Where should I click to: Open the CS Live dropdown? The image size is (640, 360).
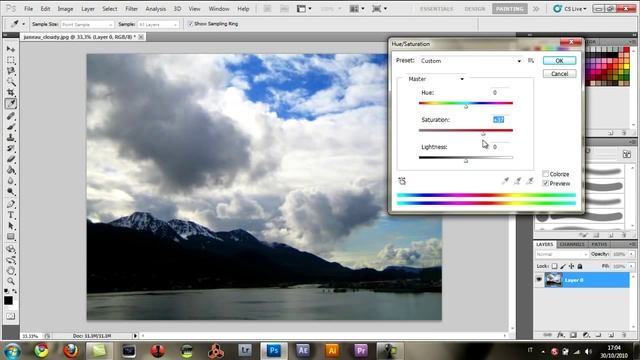coord(570,9)
